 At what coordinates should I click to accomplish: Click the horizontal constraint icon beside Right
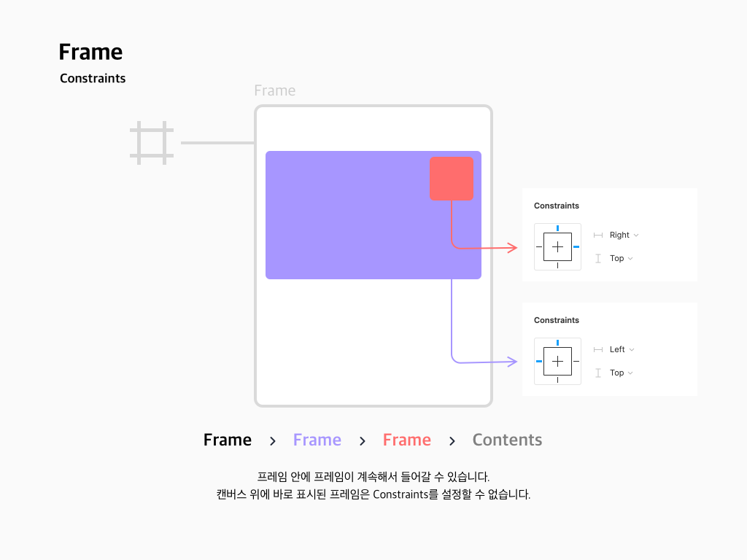click(598, 236)
